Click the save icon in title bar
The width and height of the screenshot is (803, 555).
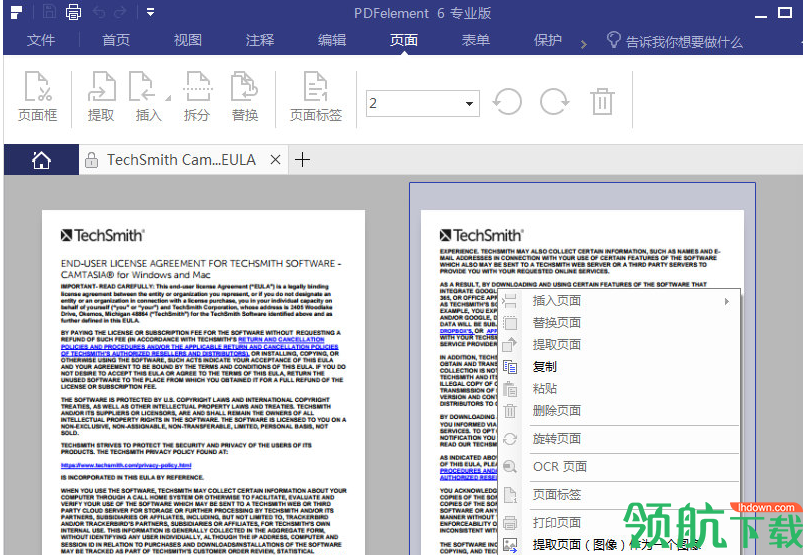(x=49, y=12)
